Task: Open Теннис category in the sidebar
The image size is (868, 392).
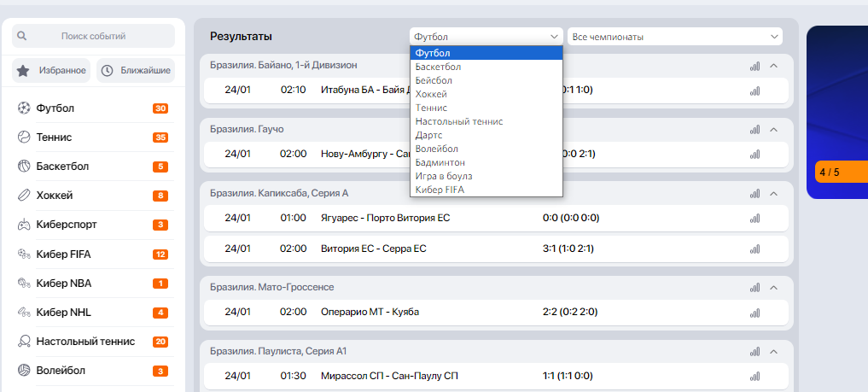Action: [x=93, y=137]
